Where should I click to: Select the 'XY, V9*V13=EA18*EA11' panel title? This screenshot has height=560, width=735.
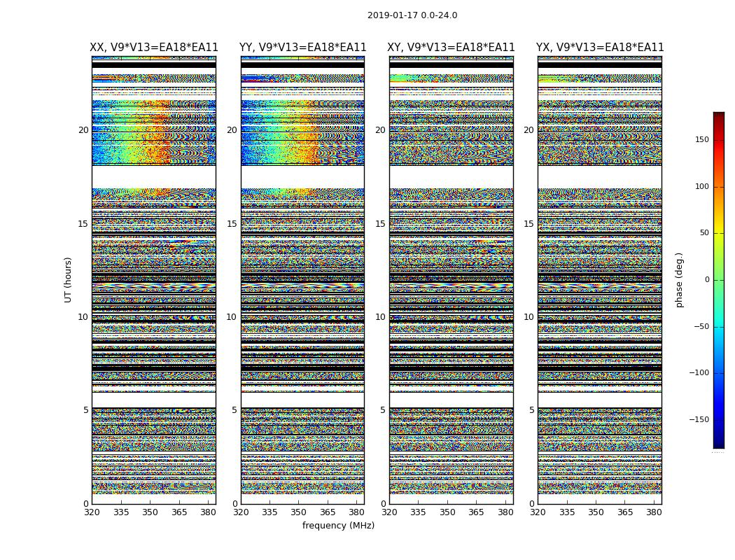tap(451, 48)
